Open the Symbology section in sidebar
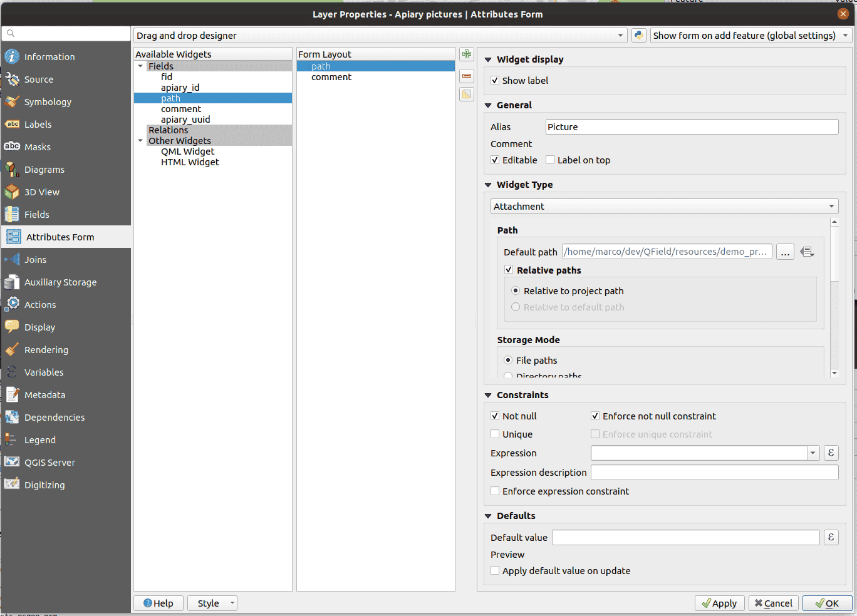Viewport: 857px width, 616px height. click(48, 102)
